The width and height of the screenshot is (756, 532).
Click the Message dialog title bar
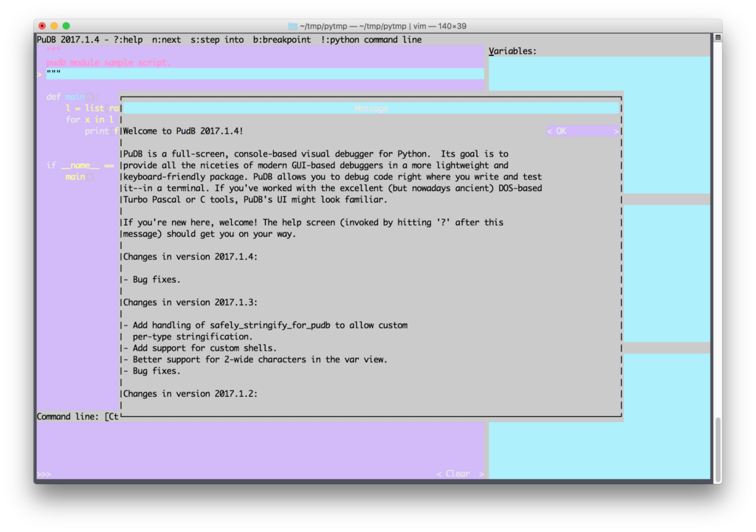pos(371,108)
